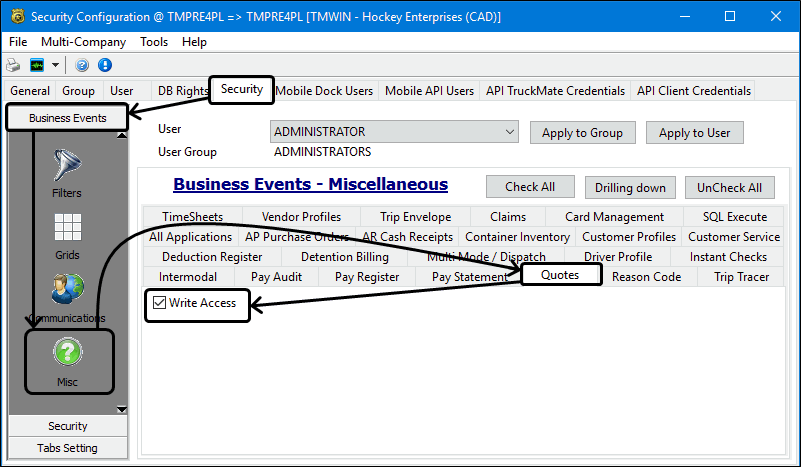Click the print icon in toolbar
Screen dimensions: 801x467
point(13,65)
